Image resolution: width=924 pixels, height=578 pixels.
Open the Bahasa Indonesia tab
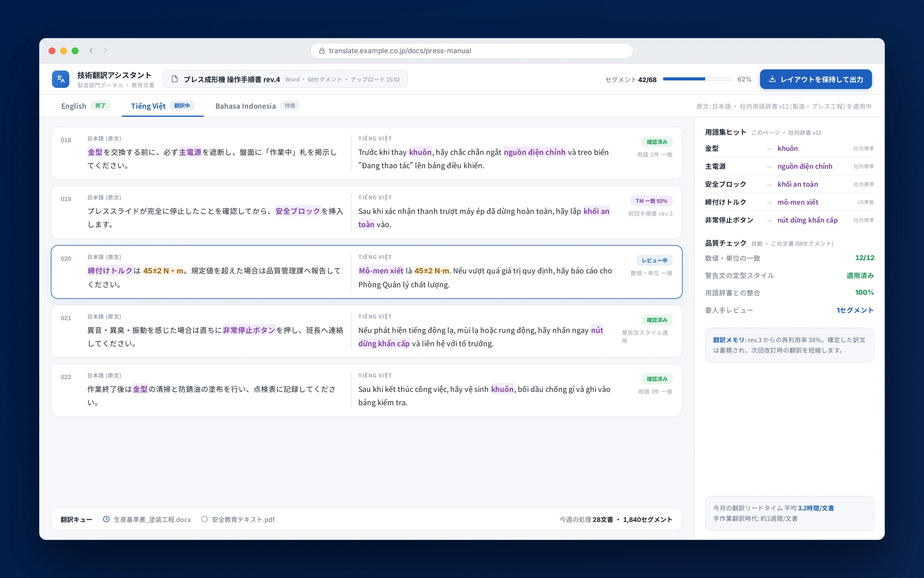click(x=257, y=106)
